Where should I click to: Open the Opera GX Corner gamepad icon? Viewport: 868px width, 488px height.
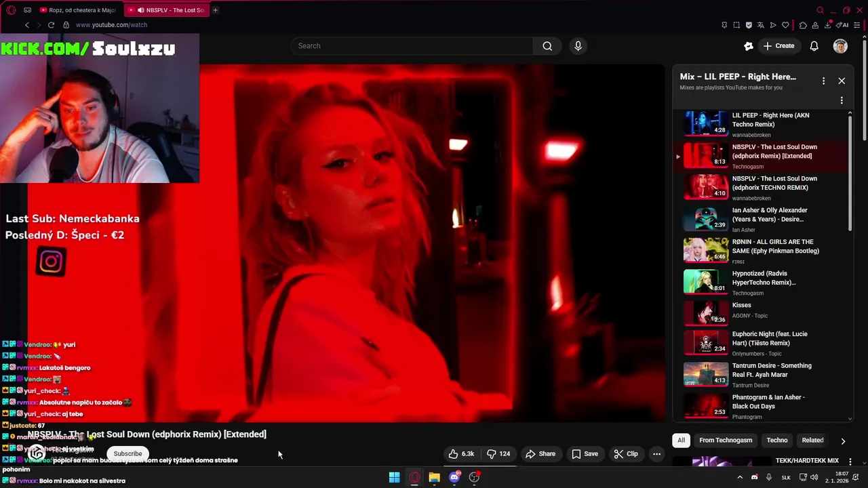tap(27, 10)
